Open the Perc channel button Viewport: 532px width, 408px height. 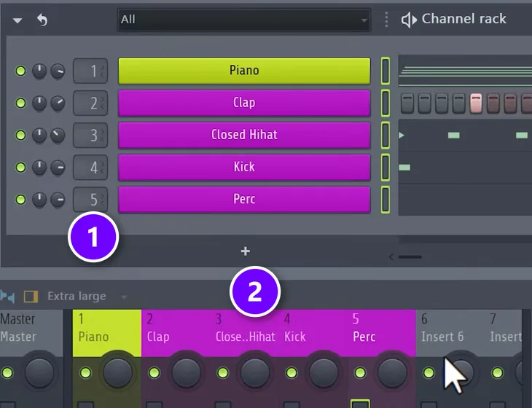pos(244,200)
